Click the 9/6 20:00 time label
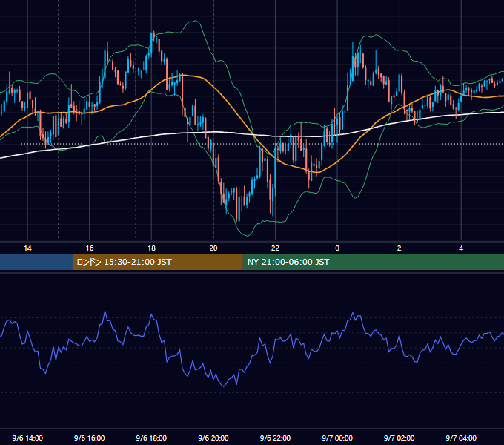504x445 pixels. point(213,438)
